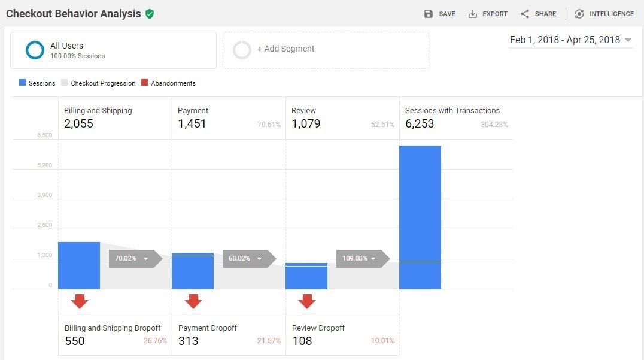Click the Sessions with Transactions blue bar
The width and height of the screenshot is (644, 360).
click(x=420, y=216)
